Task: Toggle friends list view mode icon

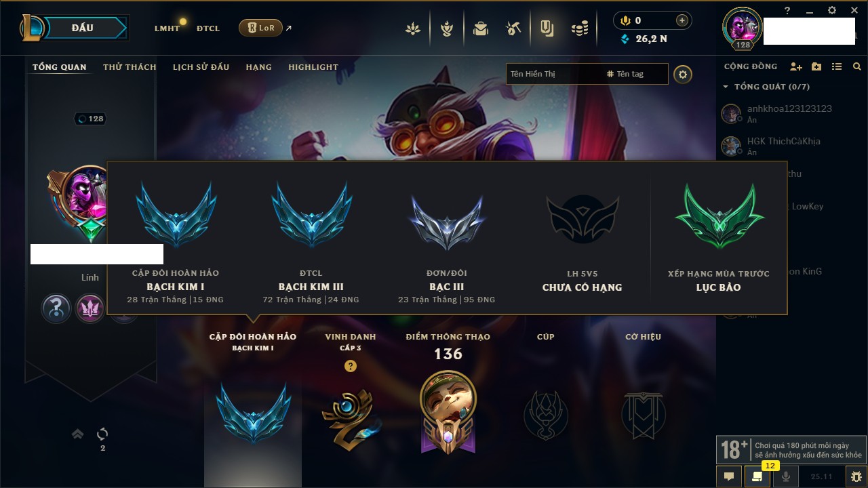Action: tap(837, 66)
